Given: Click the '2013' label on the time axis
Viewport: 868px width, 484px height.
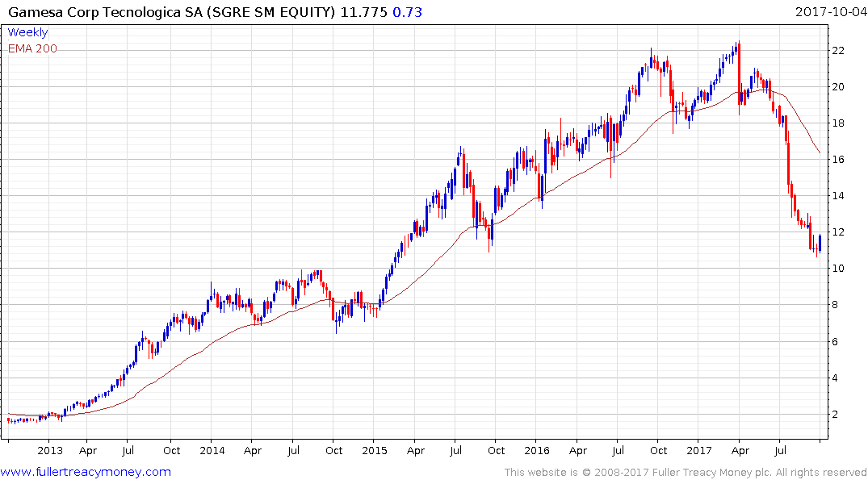Looking at the screenshot, I should click(x=50, y=450).
